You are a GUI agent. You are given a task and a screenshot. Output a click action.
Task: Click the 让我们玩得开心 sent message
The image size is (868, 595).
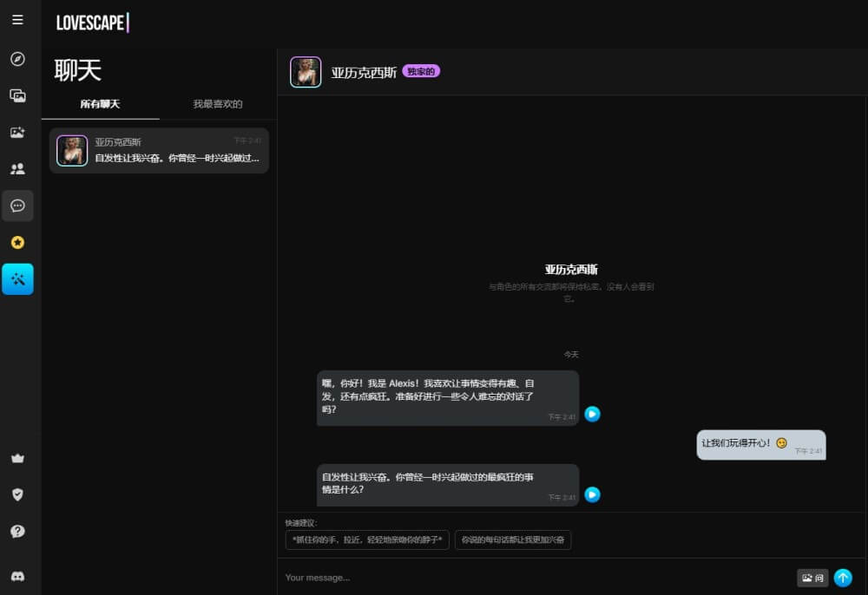pyautogui.click(x=761, y=445)
